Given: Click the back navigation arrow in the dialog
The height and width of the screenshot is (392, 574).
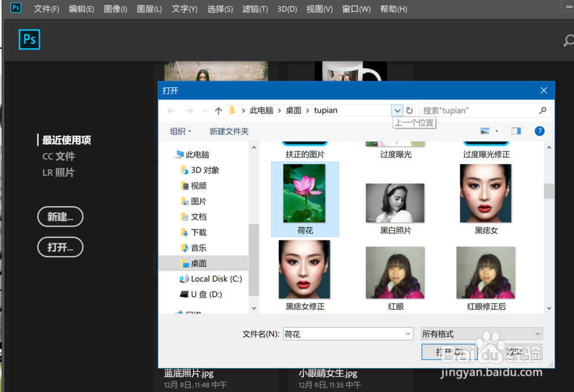Looking at the screenshot, I should coord(170,110).
